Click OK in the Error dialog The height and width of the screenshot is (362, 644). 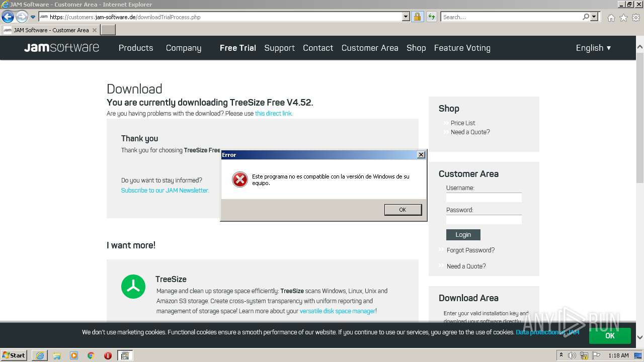point(403,210)
